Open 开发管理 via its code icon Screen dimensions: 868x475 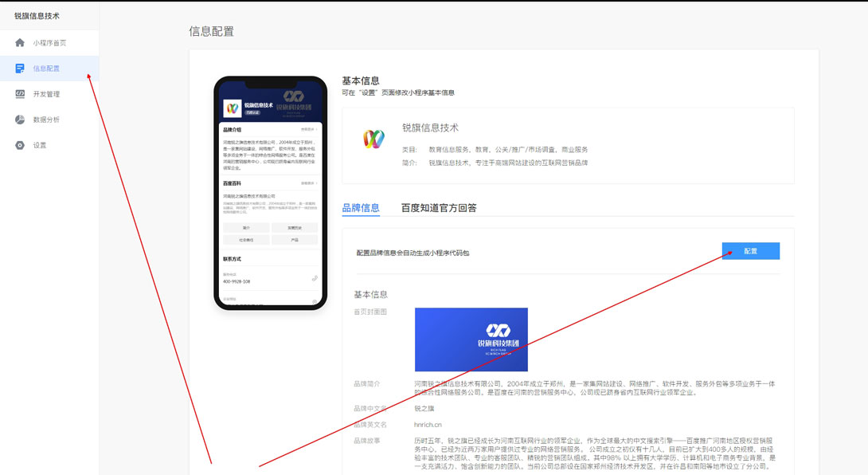tap(20, 94)
